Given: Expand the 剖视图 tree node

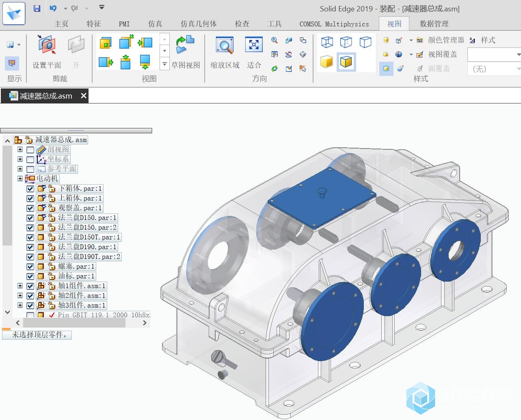Looking at the screenshot, I should pos(20,149).
